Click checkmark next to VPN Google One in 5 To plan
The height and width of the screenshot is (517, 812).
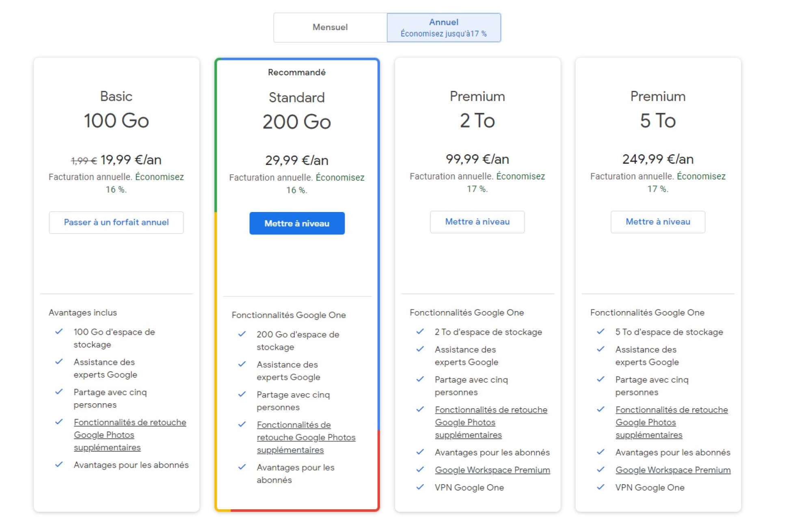coord(600,487)
